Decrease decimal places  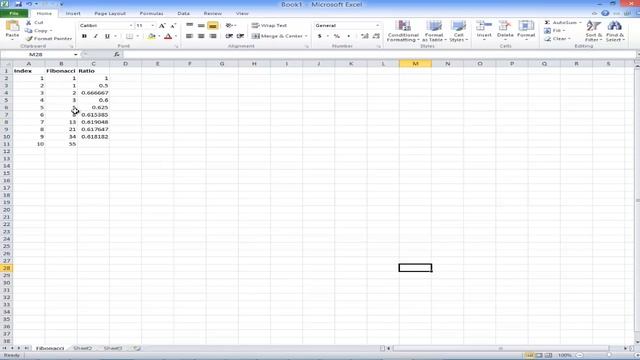coord(376,36)
